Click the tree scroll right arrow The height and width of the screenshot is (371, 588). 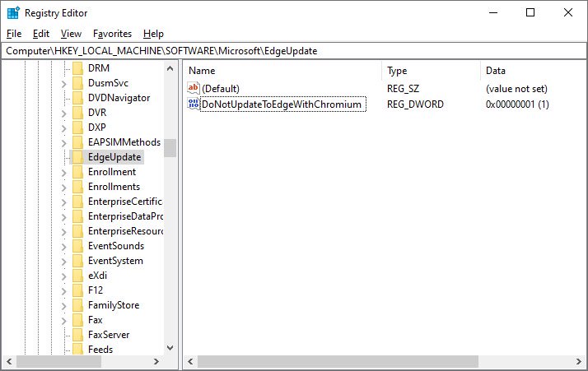(156, 362)
